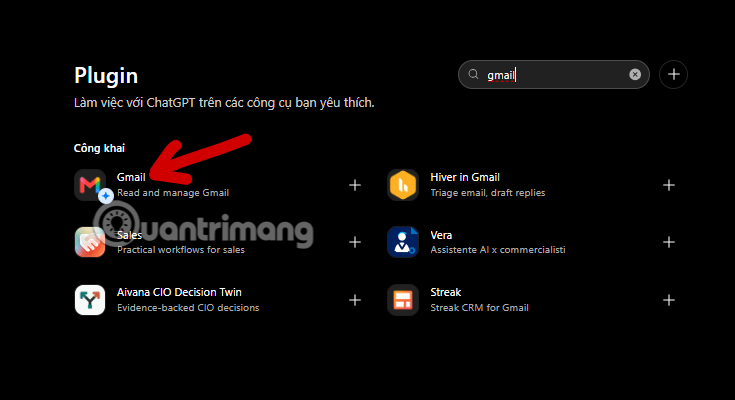
Task: Add the Streak plugin with plus
Action: (x=669, y=300)
